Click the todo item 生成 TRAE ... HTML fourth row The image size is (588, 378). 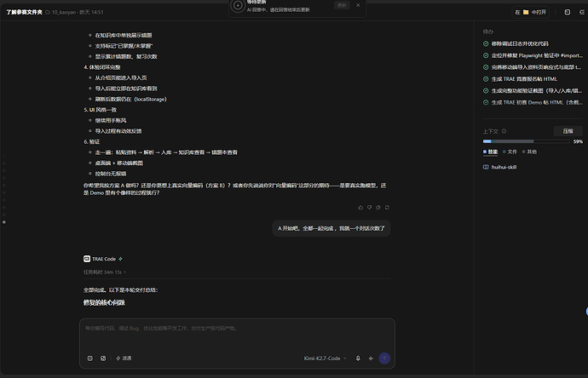click(520, 79)
